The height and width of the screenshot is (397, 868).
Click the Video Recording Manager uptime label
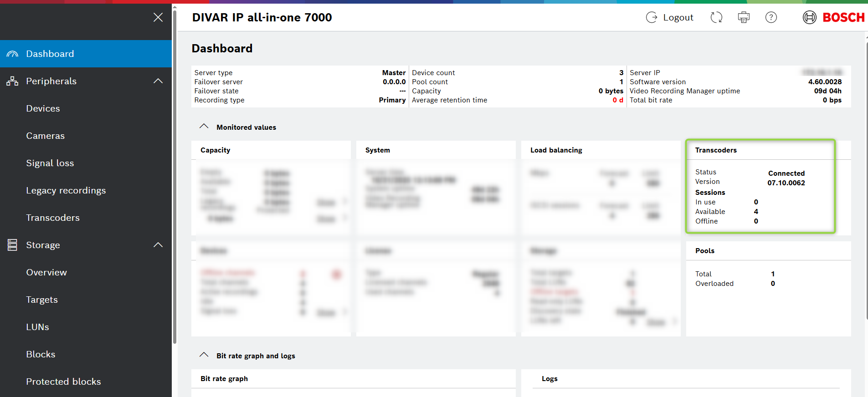point(685,91)
